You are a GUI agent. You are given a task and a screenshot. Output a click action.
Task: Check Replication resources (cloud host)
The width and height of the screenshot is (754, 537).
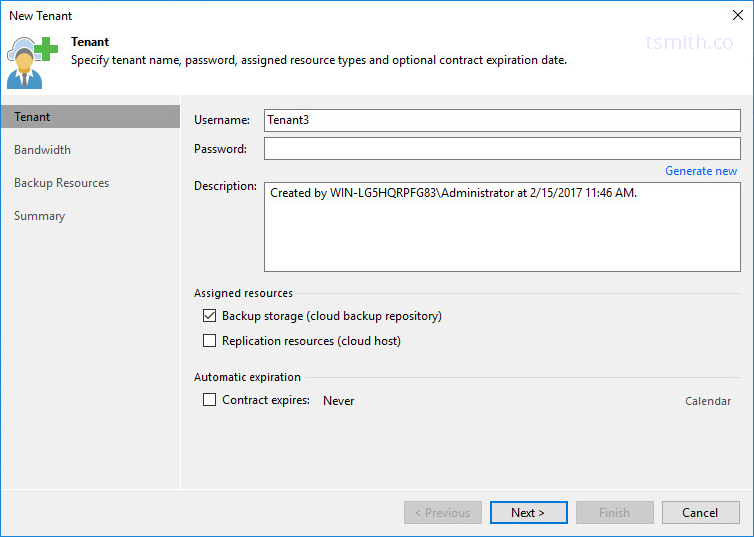[209, 341]
